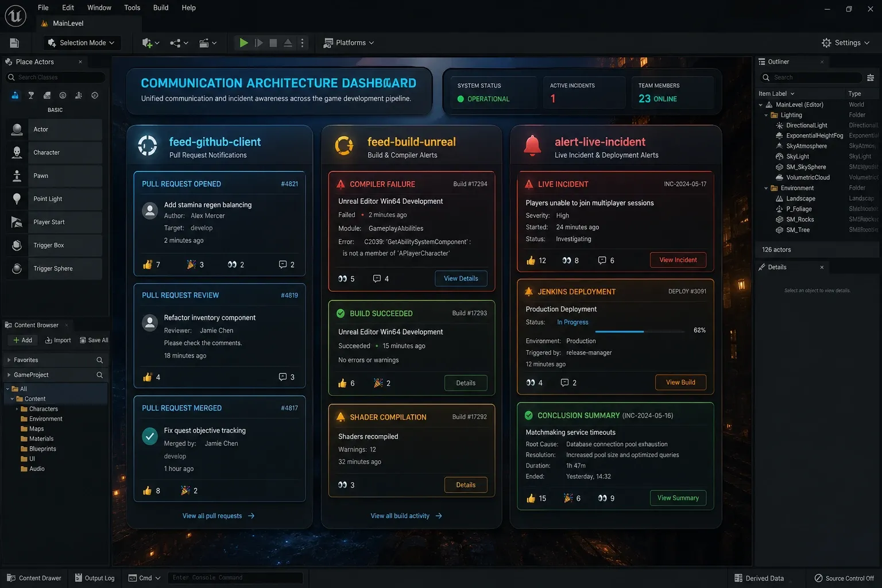Click the Jenkins deployment progress bar
Screen dimensions: 882x588
click(x=640, y=331)
